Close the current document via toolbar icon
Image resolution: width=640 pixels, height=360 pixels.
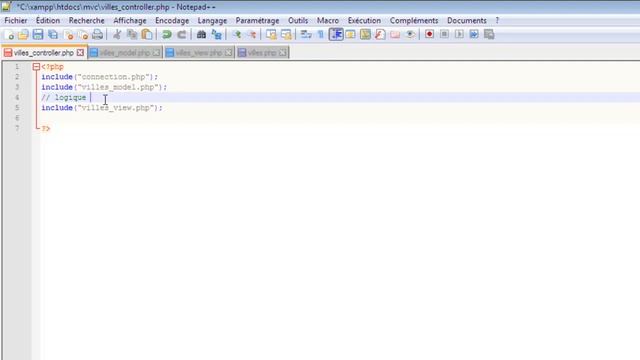pos(69,35)
